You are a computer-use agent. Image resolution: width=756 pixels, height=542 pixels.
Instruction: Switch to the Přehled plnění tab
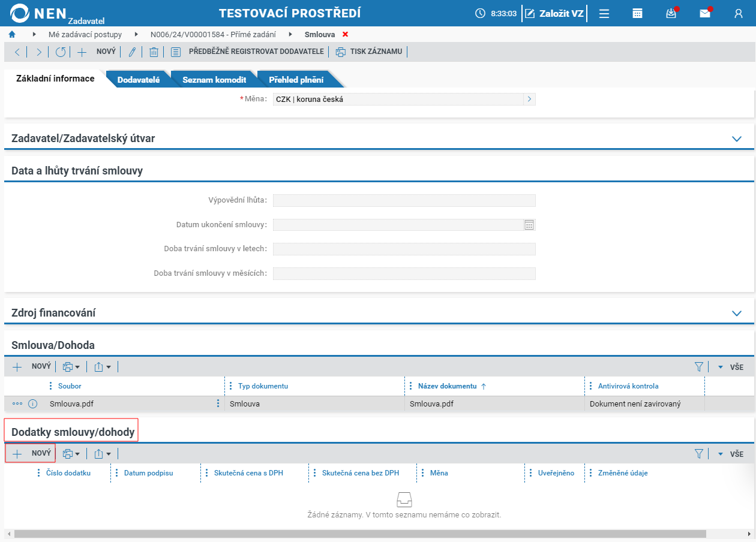296,80
